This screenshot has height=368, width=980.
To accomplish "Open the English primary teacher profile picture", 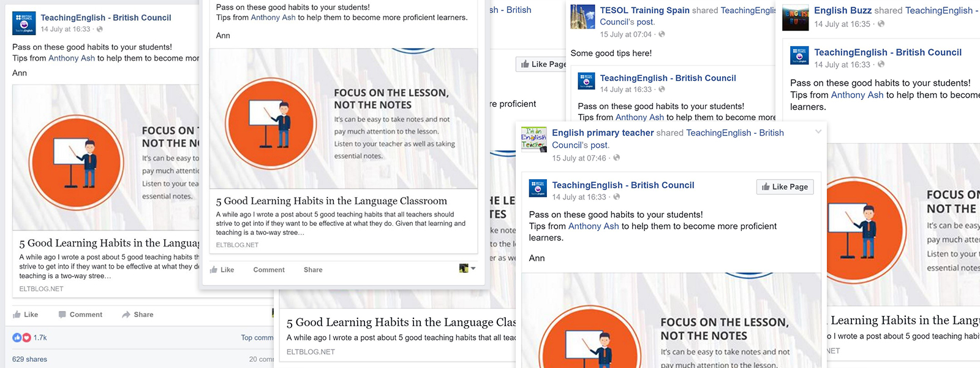I will [x=533, y=139].
